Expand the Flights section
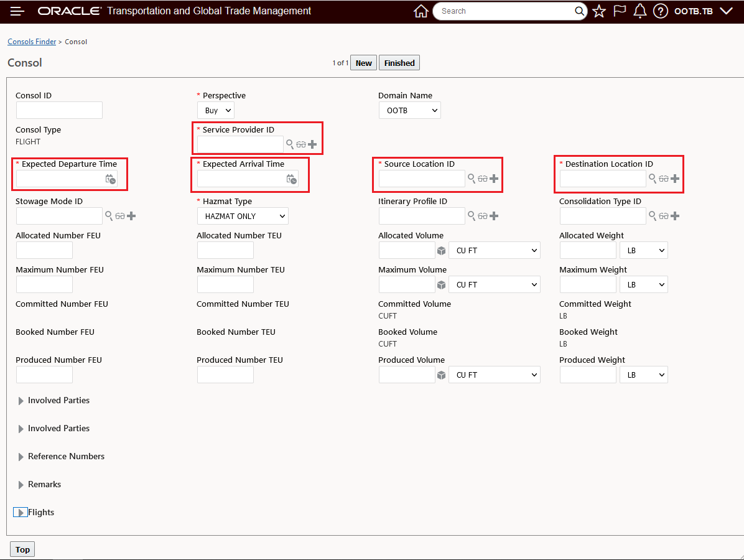Screen dimensions: 744x560 pyautogui.click(x=21, y=513)
